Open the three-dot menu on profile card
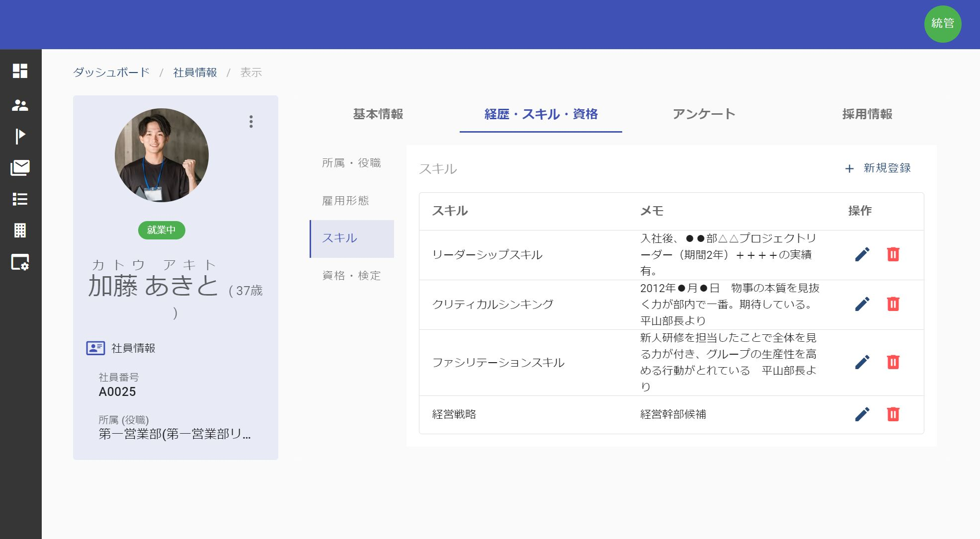980x539 pixels. tap(251, 122)
